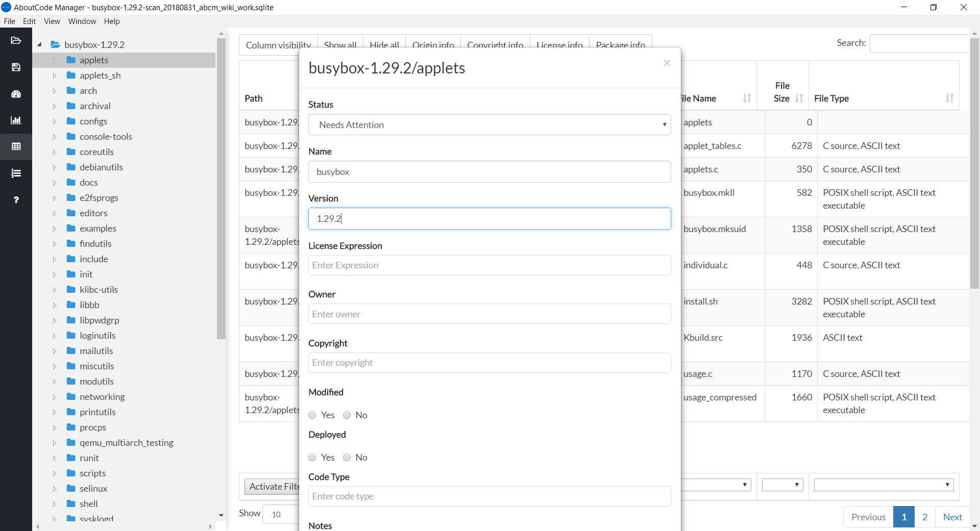Sort table by File Size column
This screenshot has width=980, height=531.
click(799, 98)
